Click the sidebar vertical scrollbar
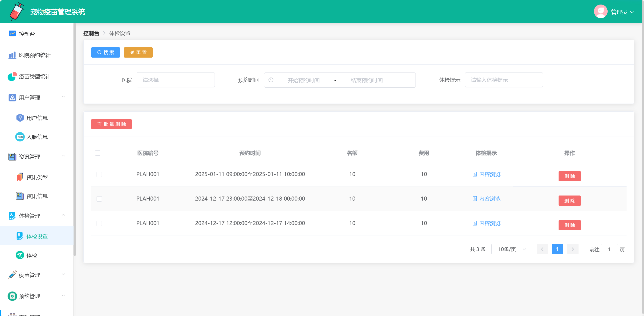 (75, 139)
